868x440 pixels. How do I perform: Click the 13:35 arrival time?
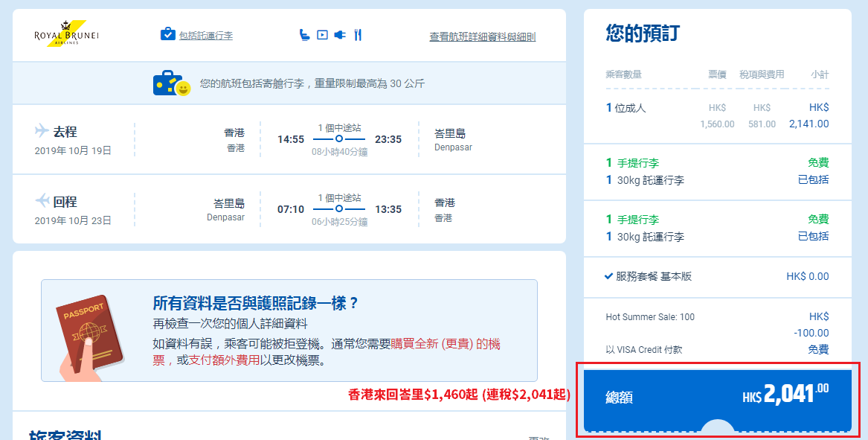[x=388, y=209]
